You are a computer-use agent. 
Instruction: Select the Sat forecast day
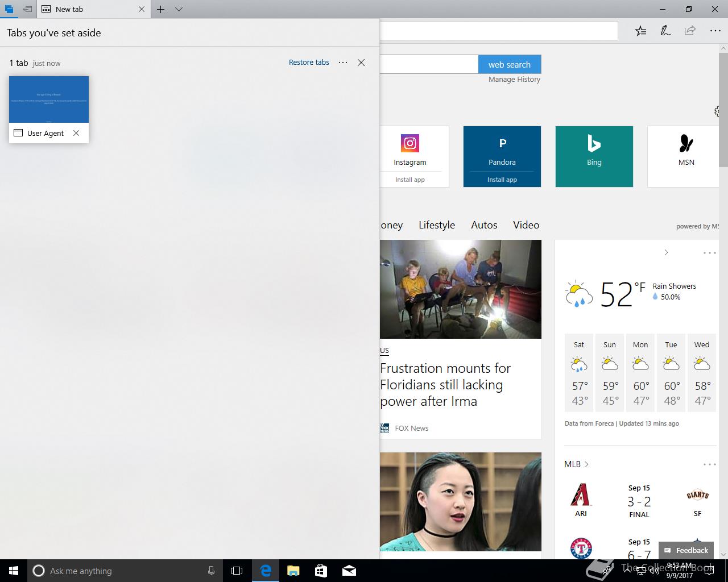tap(579, 373)
